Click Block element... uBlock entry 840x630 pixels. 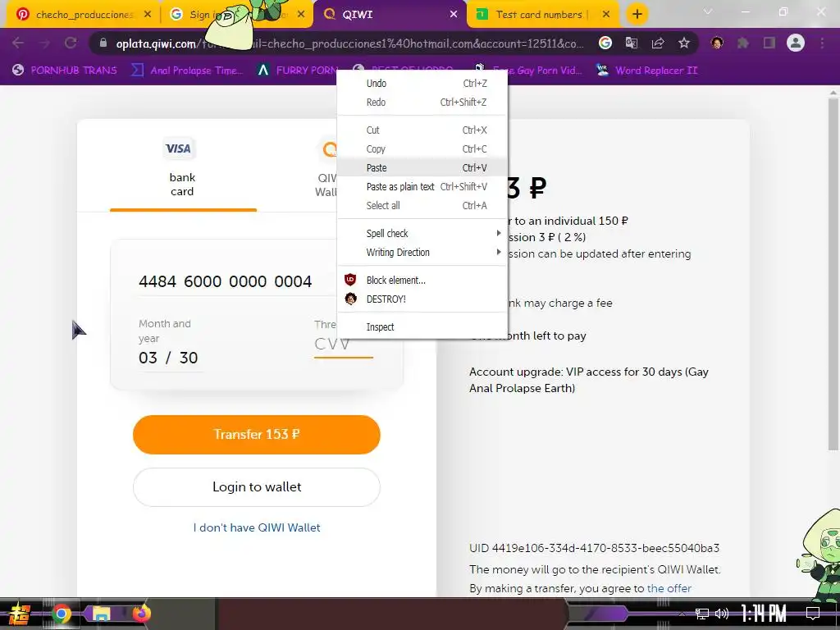coord(422,280)
